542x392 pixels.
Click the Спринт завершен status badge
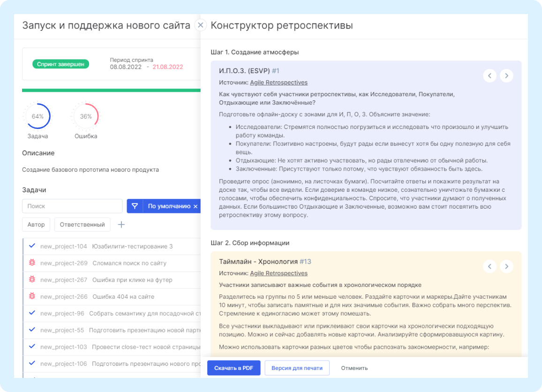click(60, 64)
